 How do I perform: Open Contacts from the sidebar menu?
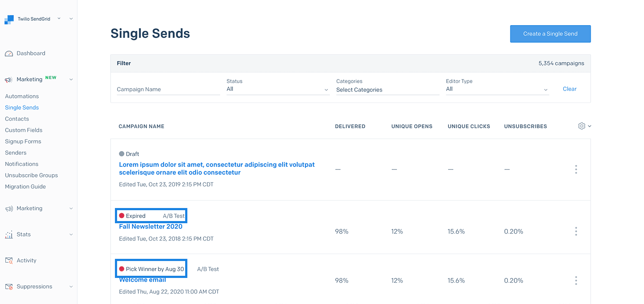click(16, 119)
